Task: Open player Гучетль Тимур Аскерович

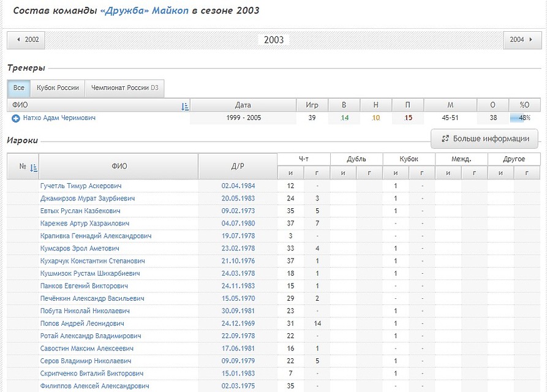Action: (81, 186)
